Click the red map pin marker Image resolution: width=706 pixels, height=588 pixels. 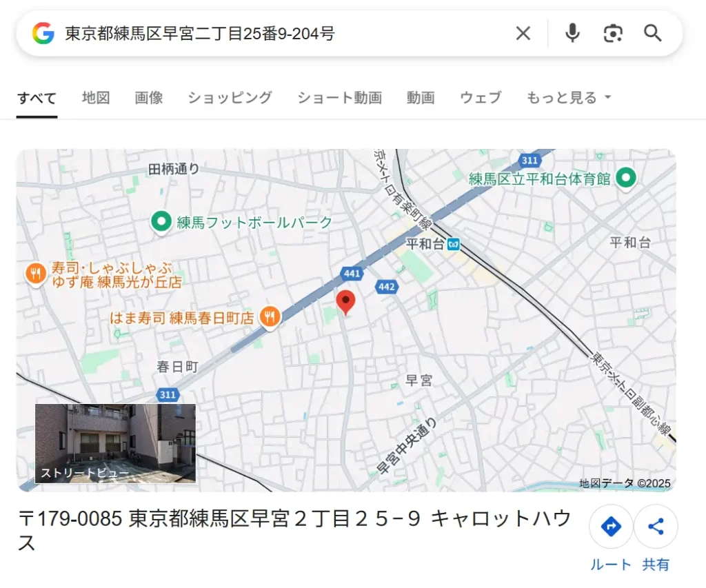pos(346,301)
